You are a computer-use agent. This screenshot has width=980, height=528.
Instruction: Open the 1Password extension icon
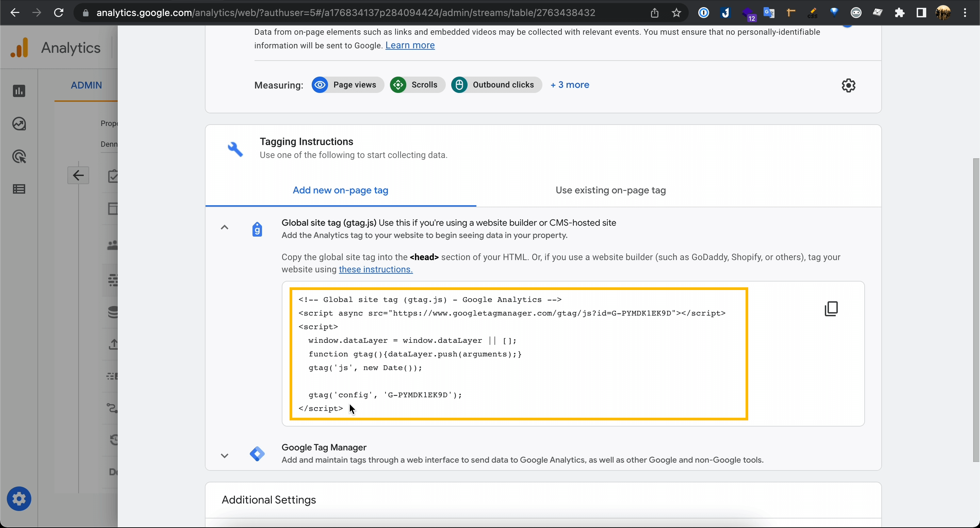click(x=703, y=13)
